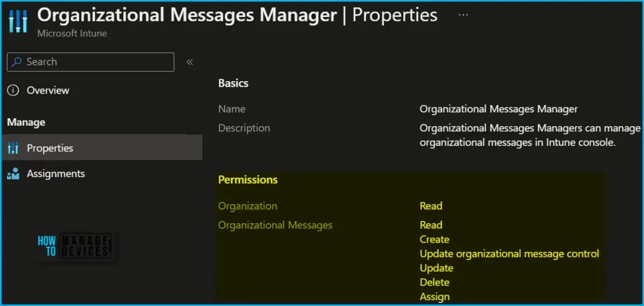Click the 'Microsoft Intune' subtitle

point(72,34)
